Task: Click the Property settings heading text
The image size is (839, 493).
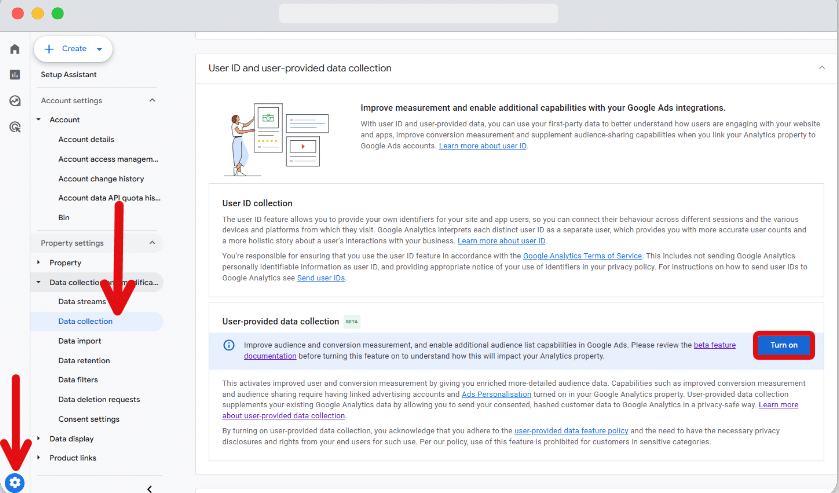Action: point(72,243)
